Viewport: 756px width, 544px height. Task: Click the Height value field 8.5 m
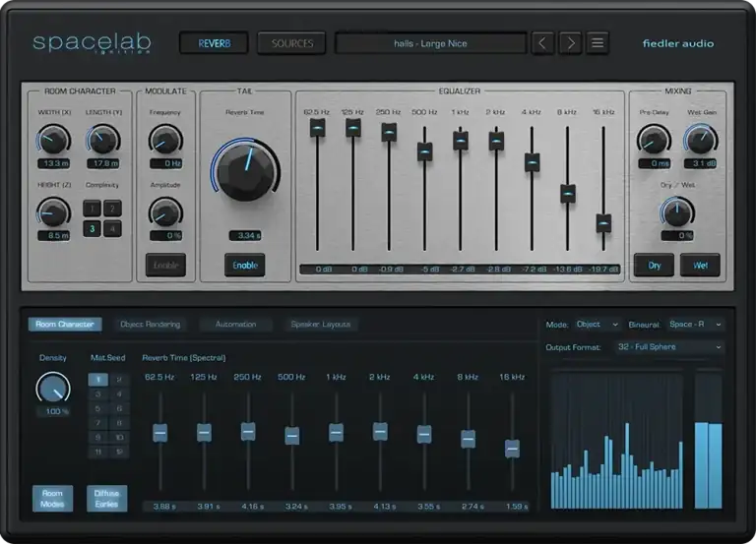tap(53, 236)
